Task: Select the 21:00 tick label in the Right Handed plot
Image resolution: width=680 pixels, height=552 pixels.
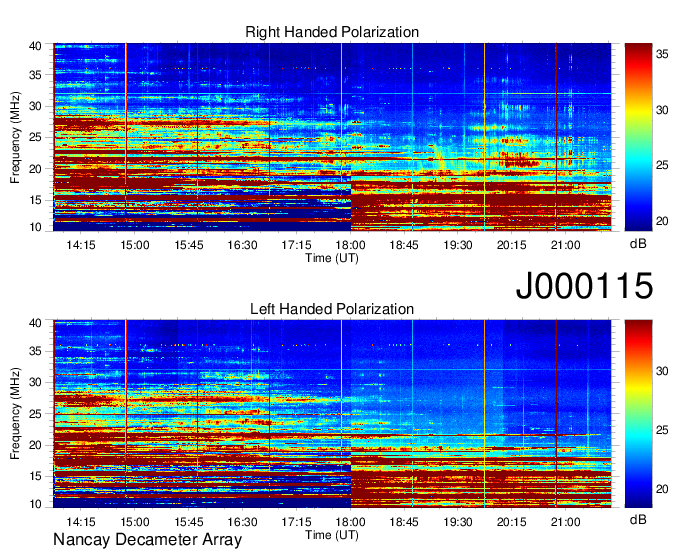Action: click(x=565, y=245)
